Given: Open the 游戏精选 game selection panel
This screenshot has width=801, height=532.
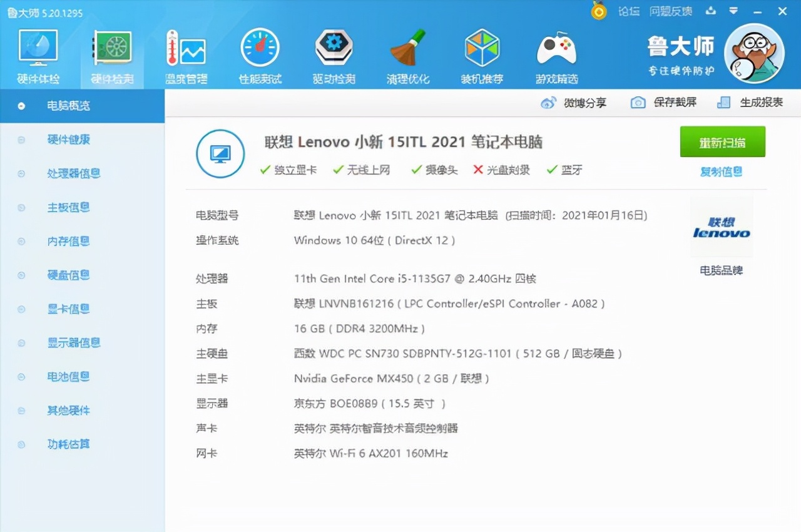Looking at the screenshot, I should pos(556,55).
